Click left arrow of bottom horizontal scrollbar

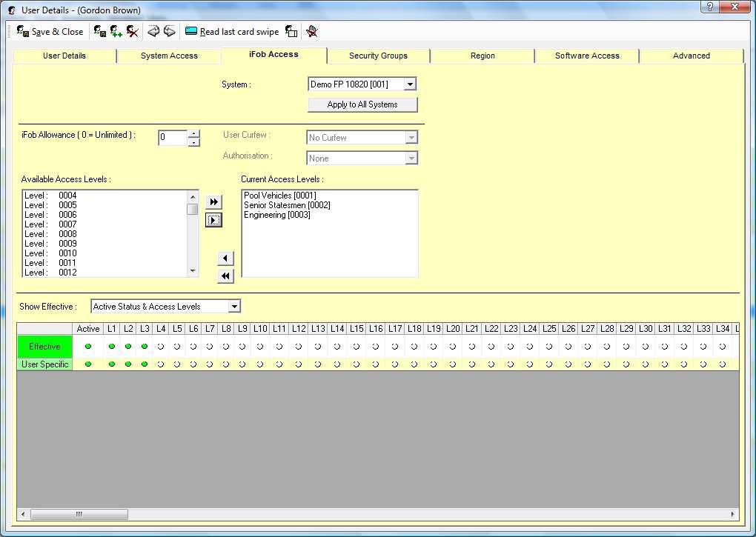coord(23,514)
